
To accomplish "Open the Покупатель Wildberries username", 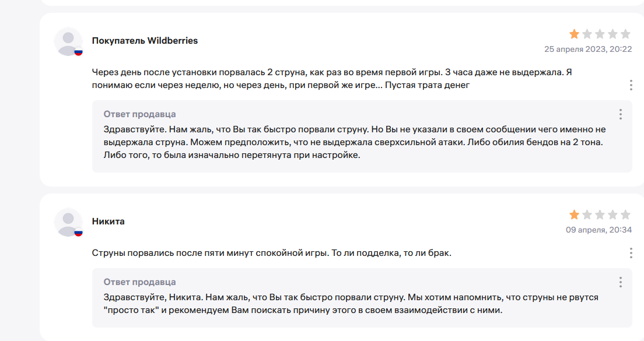I will pos(145,41).
